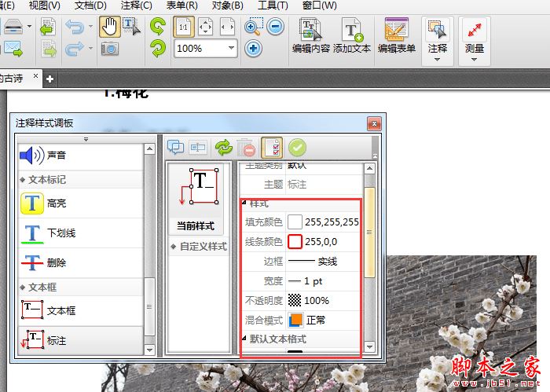Click the comments bubble icon in palette
Viewport: 550px width, 392px height.
[x=175, y=147]
